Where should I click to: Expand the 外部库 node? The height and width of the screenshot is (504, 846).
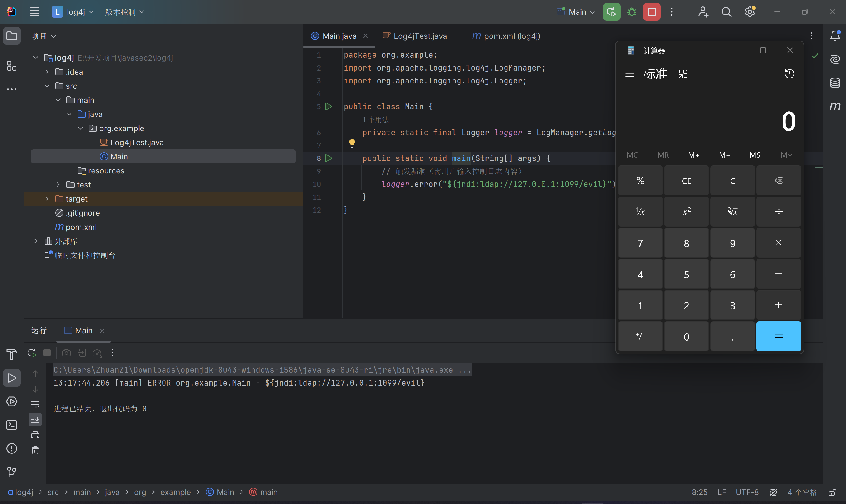tap(36, 241)
